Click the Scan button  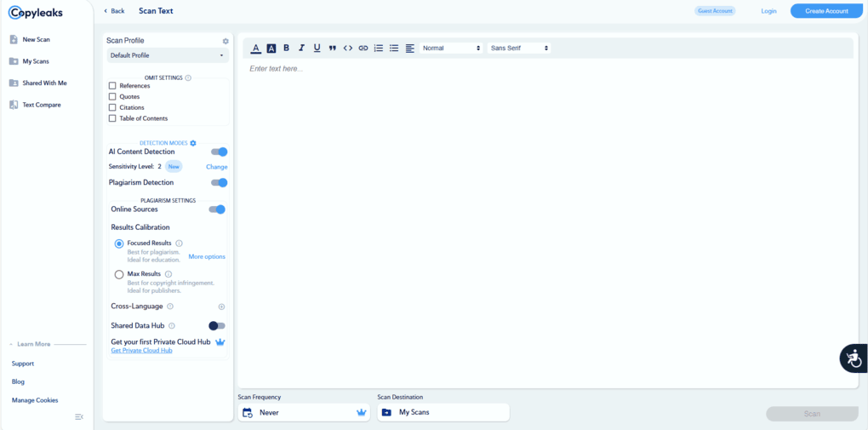[x=812, y=414]
